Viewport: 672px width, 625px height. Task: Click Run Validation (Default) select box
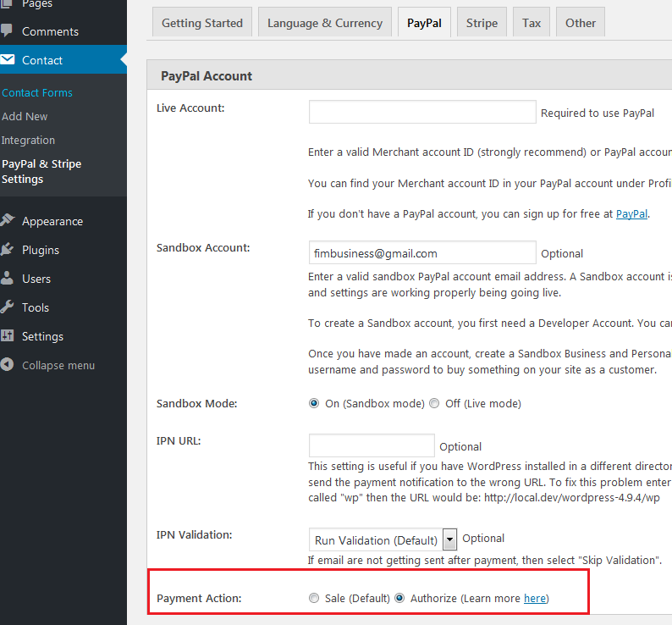pyautogui.click(x=383, y=539)
